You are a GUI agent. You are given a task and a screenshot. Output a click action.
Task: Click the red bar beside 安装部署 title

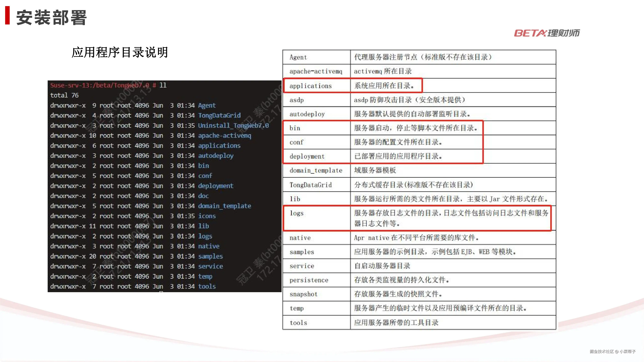[x=7, y=15]
